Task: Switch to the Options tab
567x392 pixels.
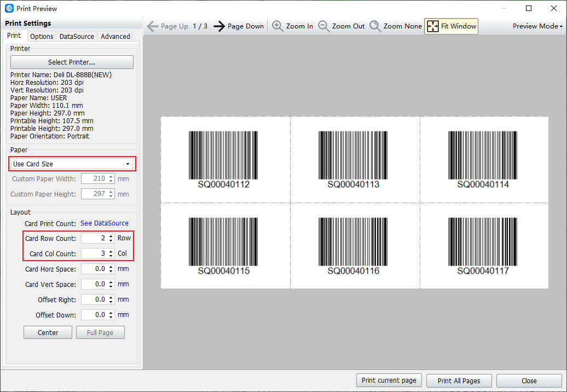Action: pos(42,36)
